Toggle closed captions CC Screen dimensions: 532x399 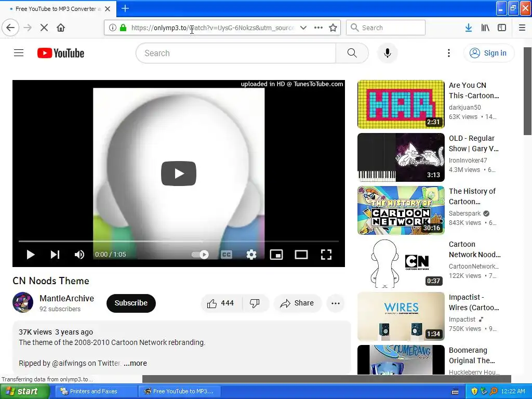coord(227,255)
